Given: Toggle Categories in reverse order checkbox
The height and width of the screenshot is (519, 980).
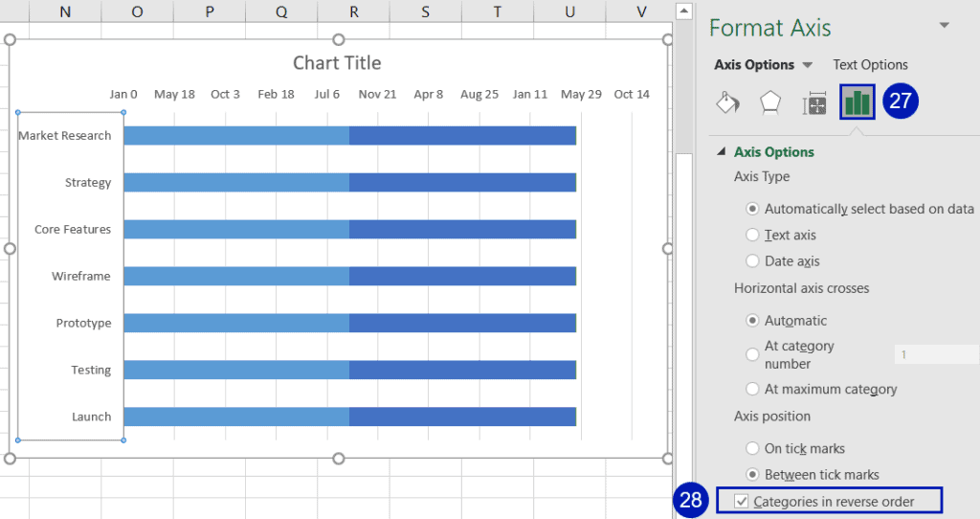Looking at the screenshot, I should point(742,502).
